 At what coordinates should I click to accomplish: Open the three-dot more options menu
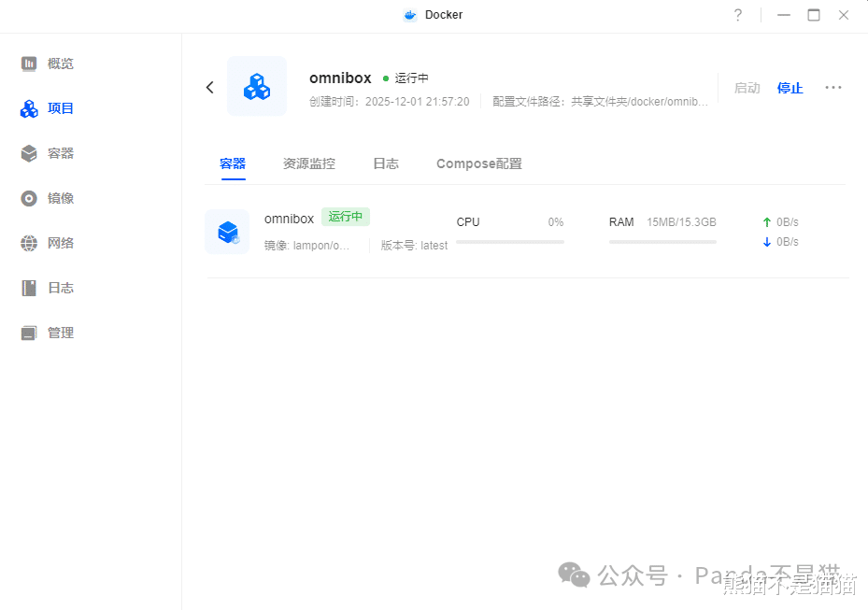click(833, 88)
